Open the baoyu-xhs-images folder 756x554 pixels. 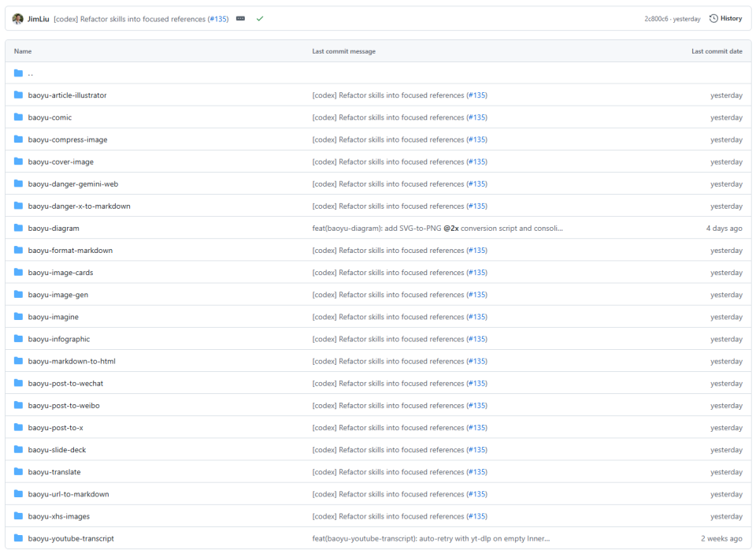(x=59, y=516)
